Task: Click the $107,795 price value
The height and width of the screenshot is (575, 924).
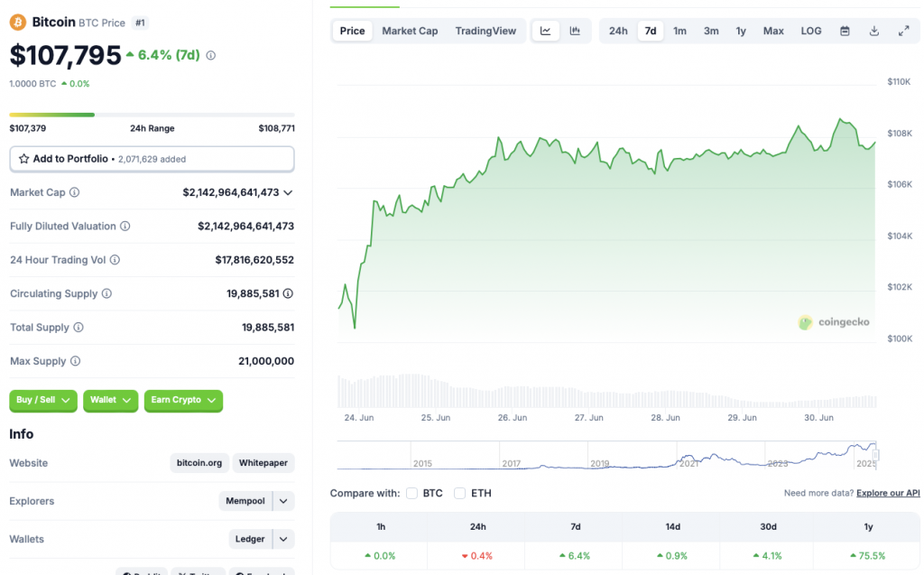Action: [65, 55]
